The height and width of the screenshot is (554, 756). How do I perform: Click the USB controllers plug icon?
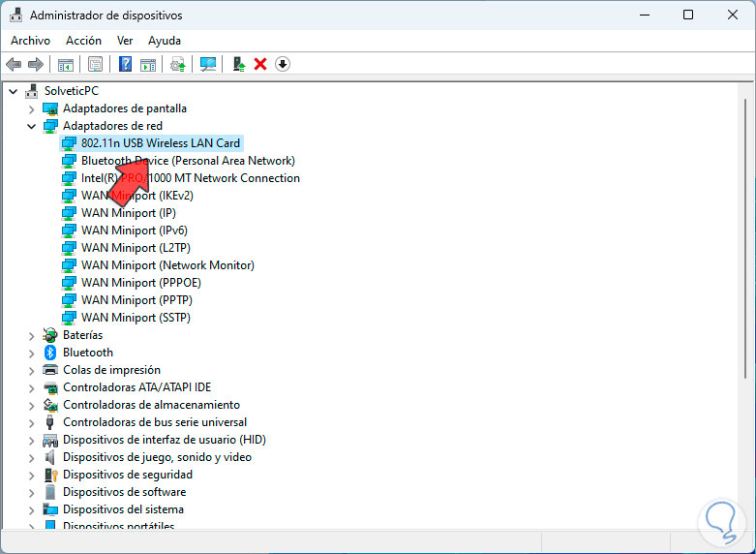coord(50,422)
